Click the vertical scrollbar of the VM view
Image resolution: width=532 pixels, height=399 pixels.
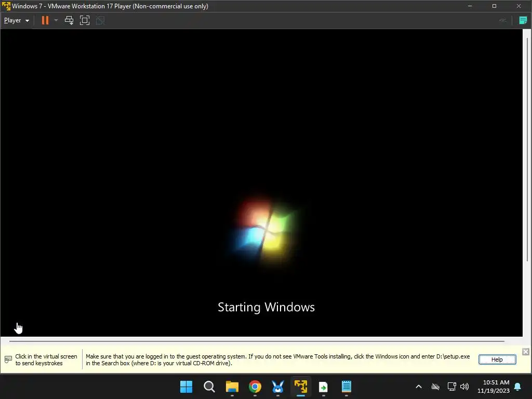pyautogui.click(x=527, y=149)
